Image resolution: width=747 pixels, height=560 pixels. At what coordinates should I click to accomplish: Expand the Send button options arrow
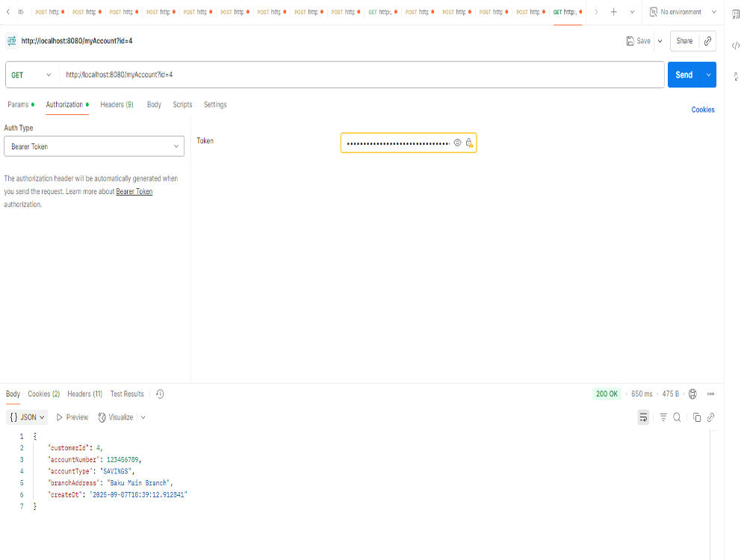point(708,75)
